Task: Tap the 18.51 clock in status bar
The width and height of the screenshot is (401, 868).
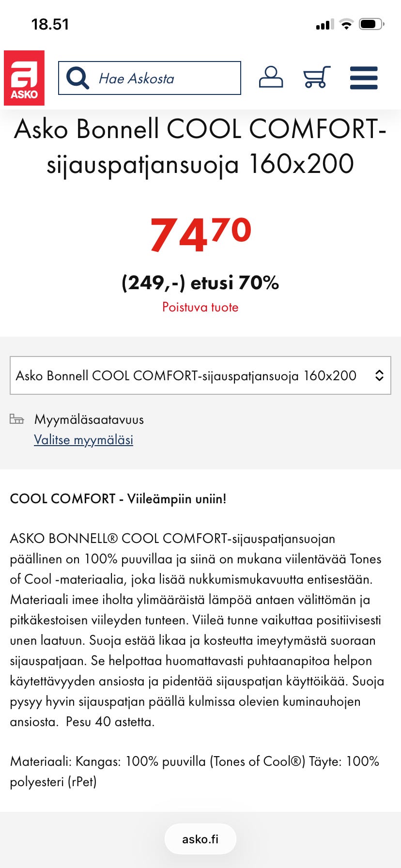Action: (50, 24)
